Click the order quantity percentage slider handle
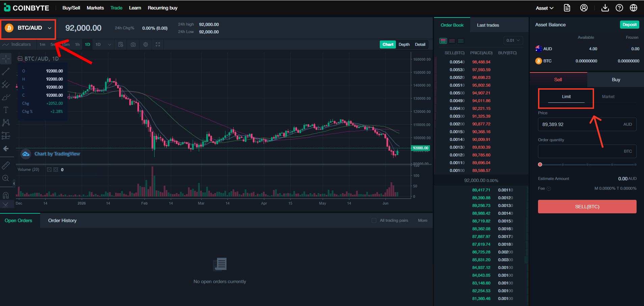The width and height of the screenshot is (644, 306). (540, 164)
